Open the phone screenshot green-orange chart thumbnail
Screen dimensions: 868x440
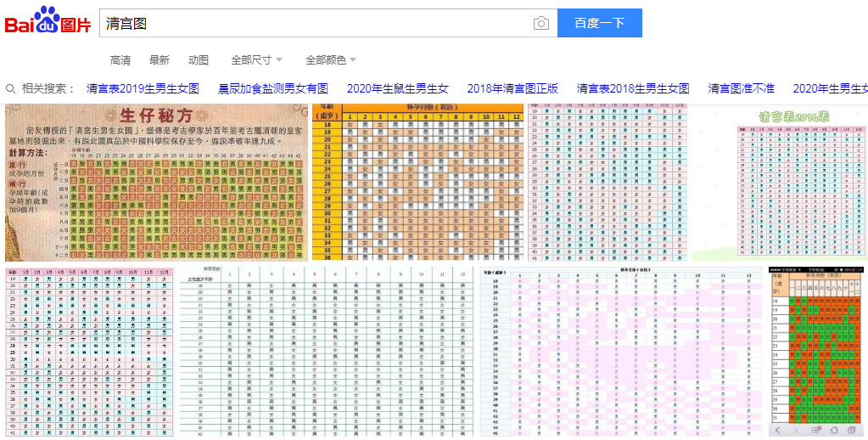tap(816, 352)
